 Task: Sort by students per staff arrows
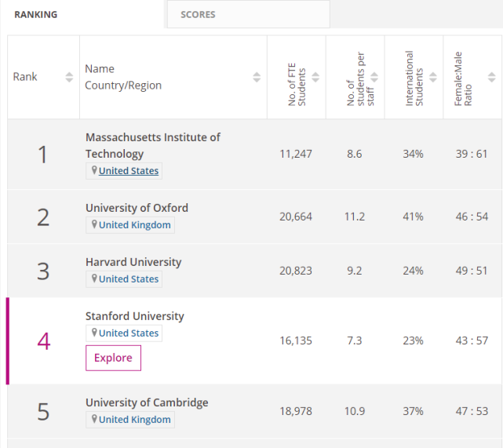[374, 77]
